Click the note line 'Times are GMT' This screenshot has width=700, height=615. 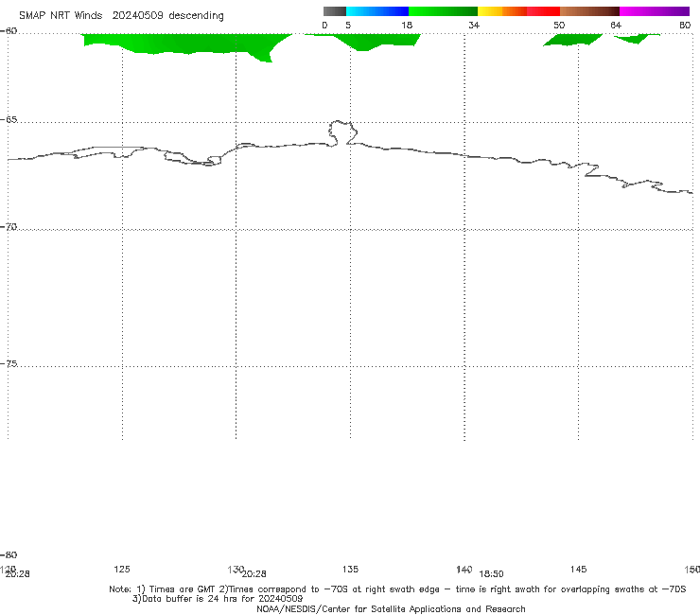(183, 589)
